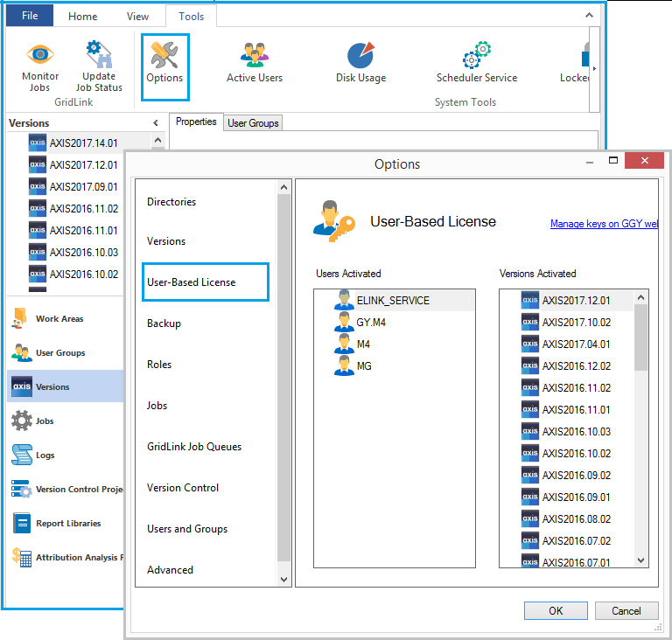
Task: Click GY.M4 user icon
Action: click(344, 322)
